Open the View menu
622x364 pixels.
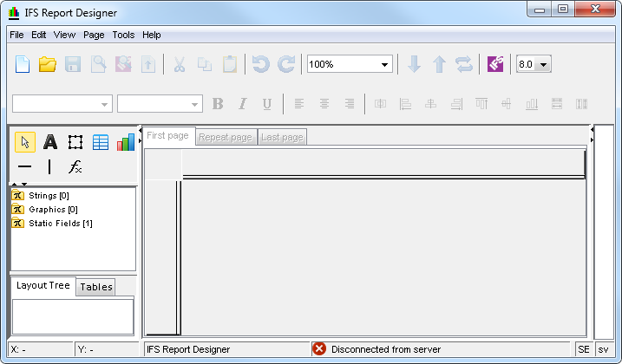pyautogui.click(x=65, y=35)
